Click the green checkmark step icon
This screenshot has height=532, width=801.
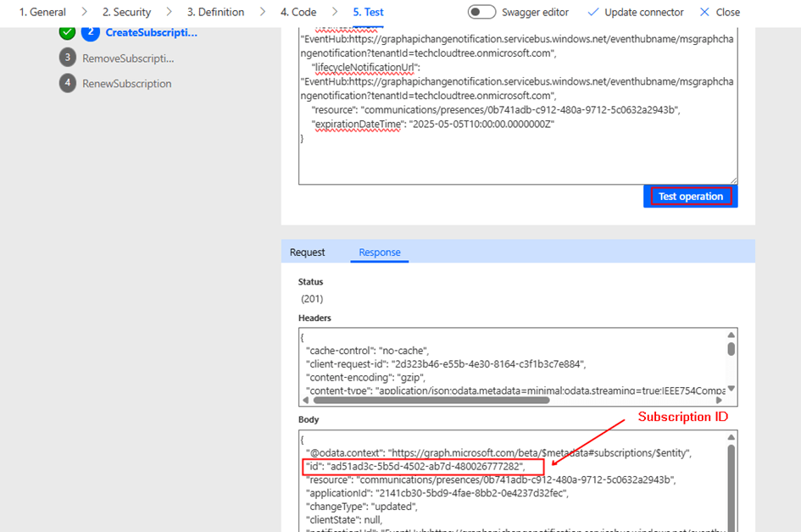click(x=68, y=32)
